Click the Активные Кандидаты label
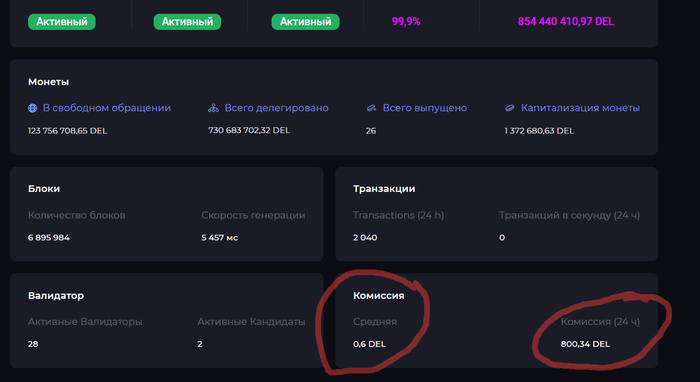The width and height of the screenshot is (700, 382). pyautogui.click(x=251, y=321)
